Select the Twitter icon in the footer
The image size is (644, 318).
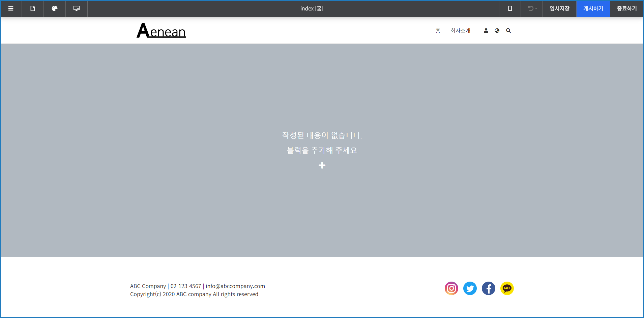470,288
